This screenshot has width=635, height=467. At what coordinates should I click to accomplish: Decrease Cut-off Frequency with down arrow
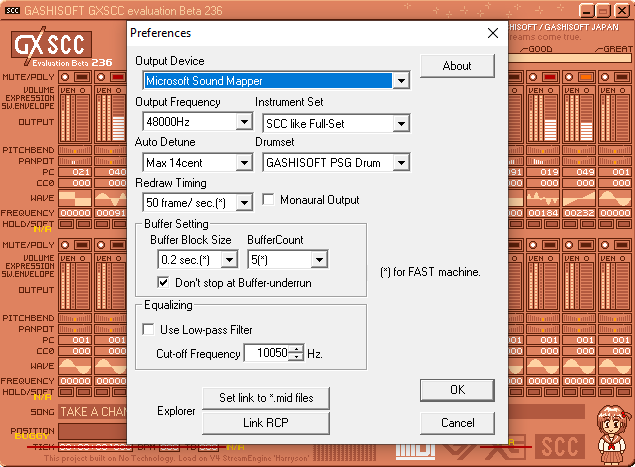[297, 356]
